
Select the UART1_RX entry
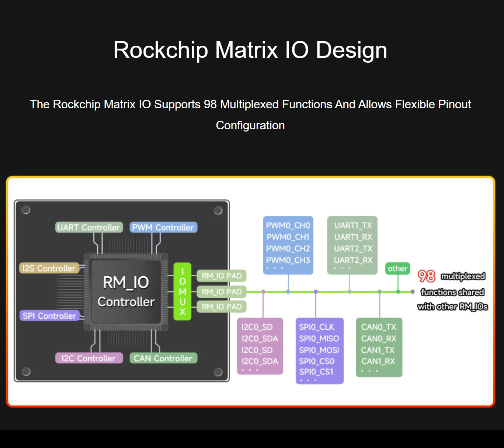click(x=353, y=237)
